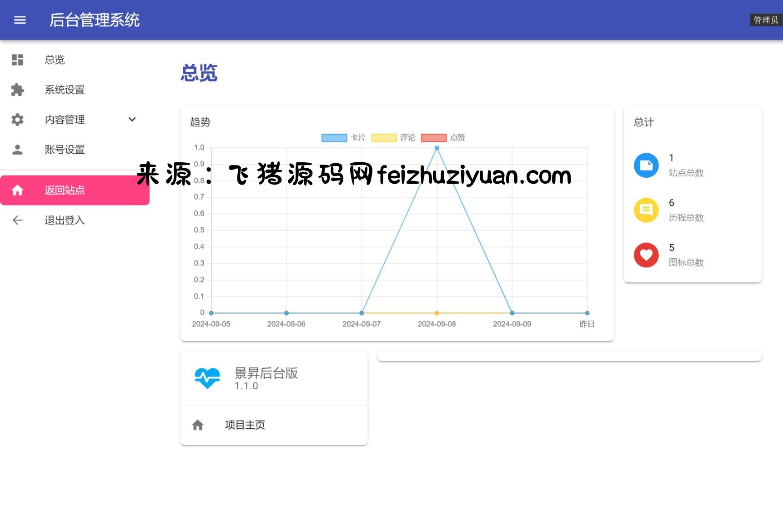The height and width of the screenshot is (532, 783).
Task: Click the blue heartbeat logo icon
Action: click(207, 378)
